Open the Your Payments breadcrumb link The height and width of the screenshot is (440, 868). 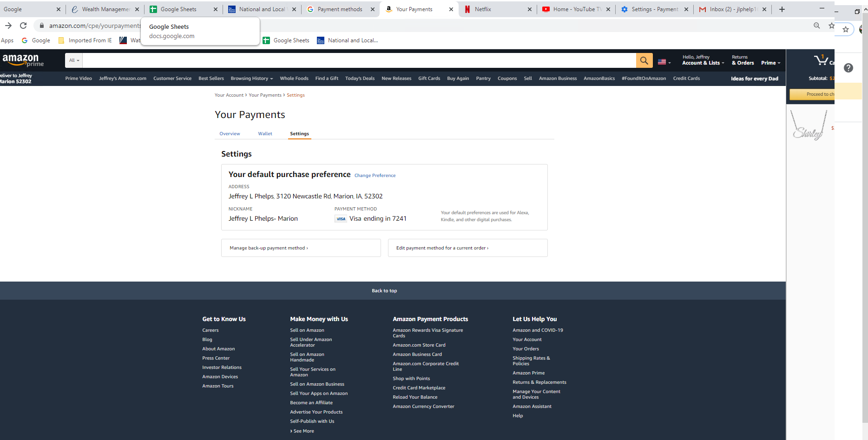(265, 95)
